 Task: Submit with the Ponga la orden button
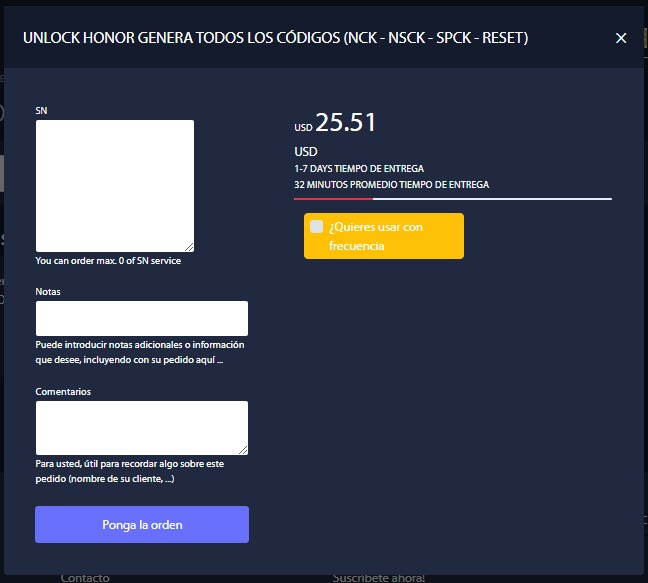(142, 524)
